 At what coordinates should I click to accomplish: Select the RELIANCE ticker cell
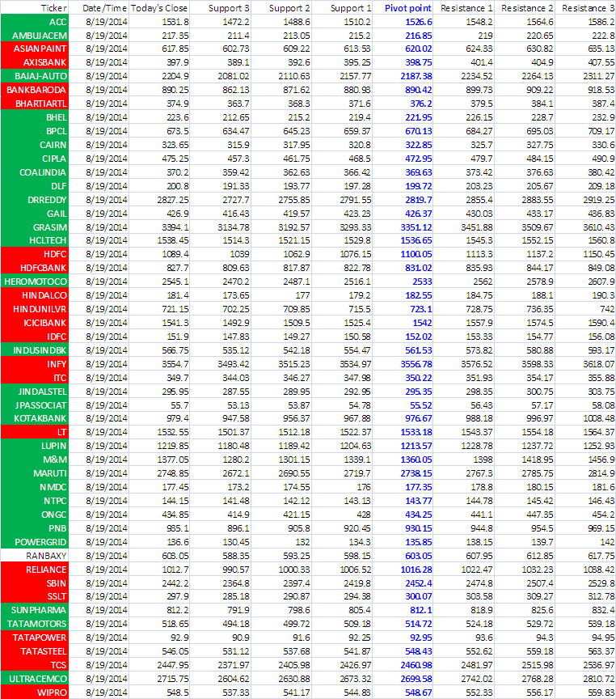[x=35, y=570]
